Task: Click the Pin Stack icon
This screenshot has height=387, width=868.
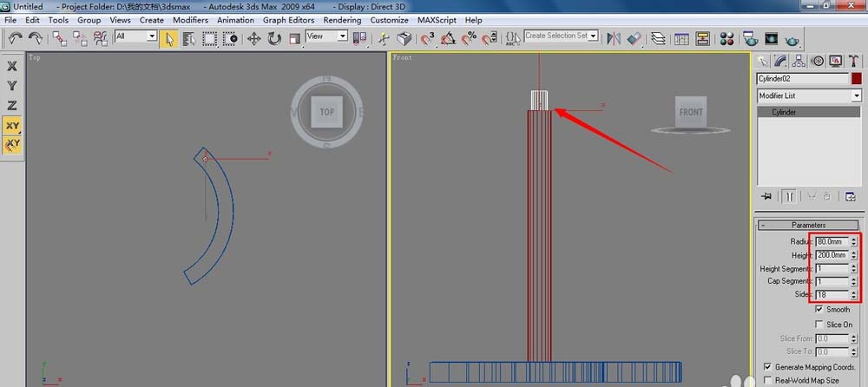Action: coord(766,197)
